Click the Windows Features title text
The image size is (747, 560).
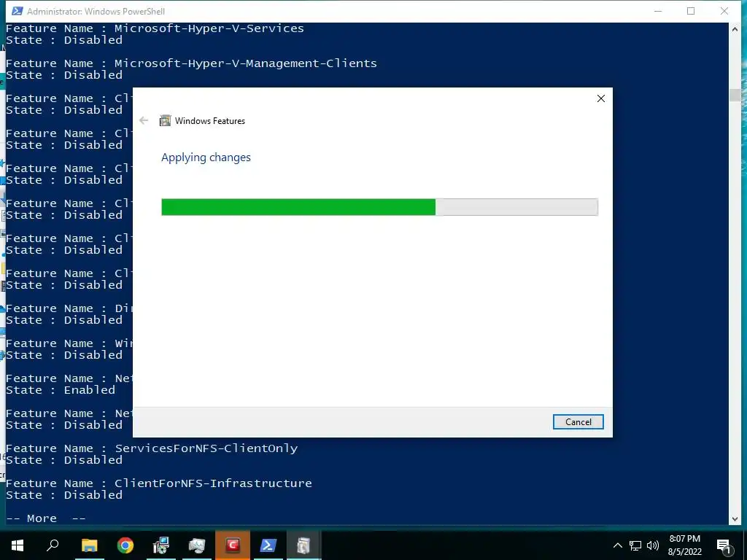click(x=209, y=121)
